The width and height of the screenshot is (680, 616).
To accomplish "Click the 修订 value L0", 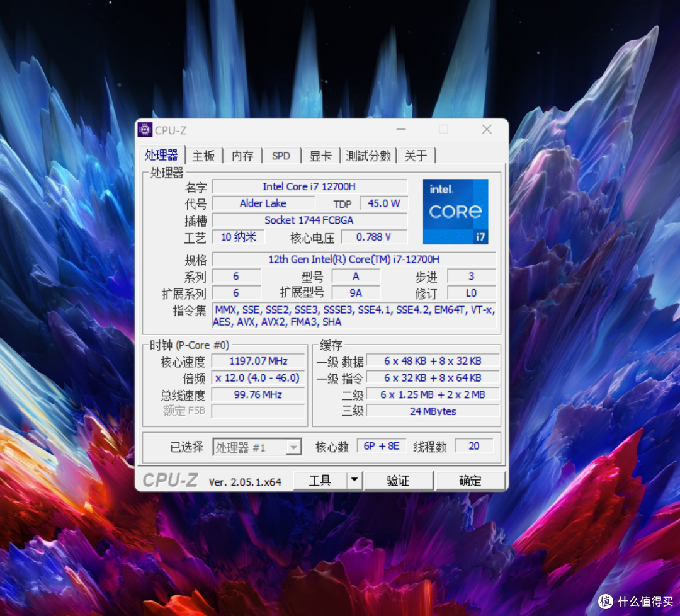I will pos(472,293).
